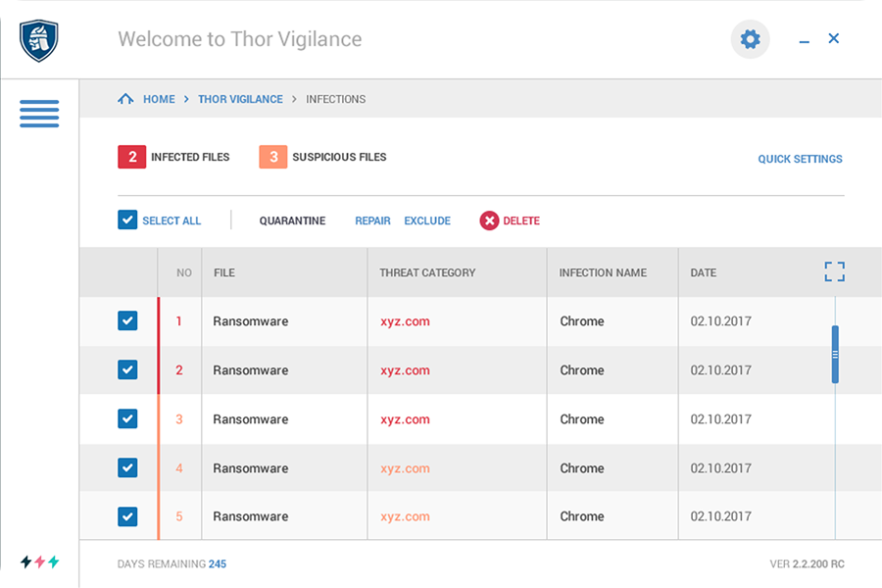This screenshot has width=882, height=588.
Task: Click date 02.10.2017 in row 1
Action: tap(720, 321)
